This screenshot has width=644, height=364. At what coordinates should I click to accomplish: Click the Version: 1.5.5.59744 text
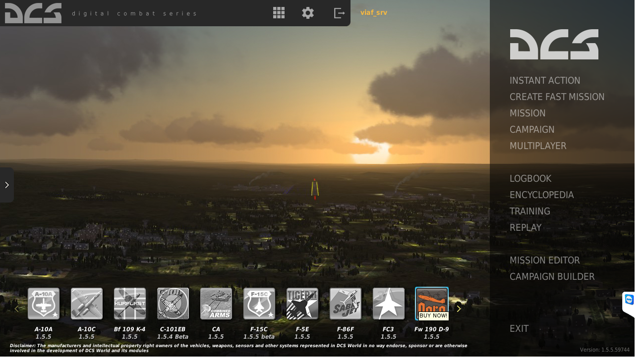(605, 350)
